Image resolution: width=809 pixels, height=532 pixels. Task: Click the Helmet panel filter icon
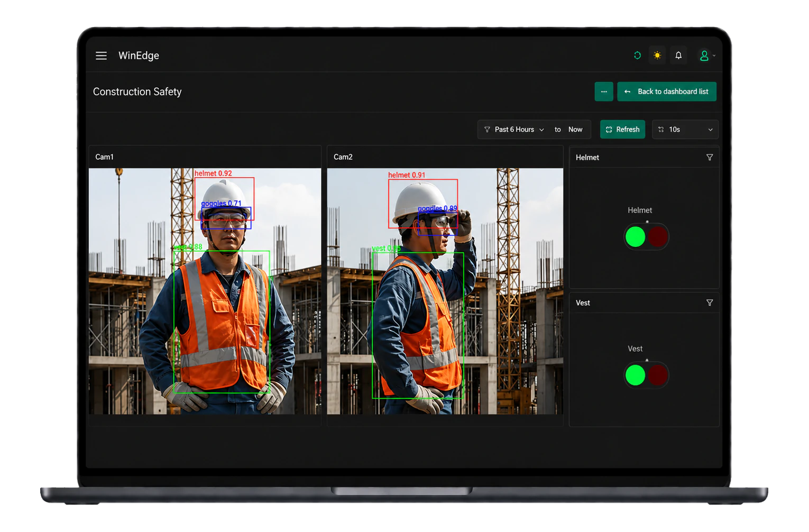pyautogui.click(x=710, y=157)
